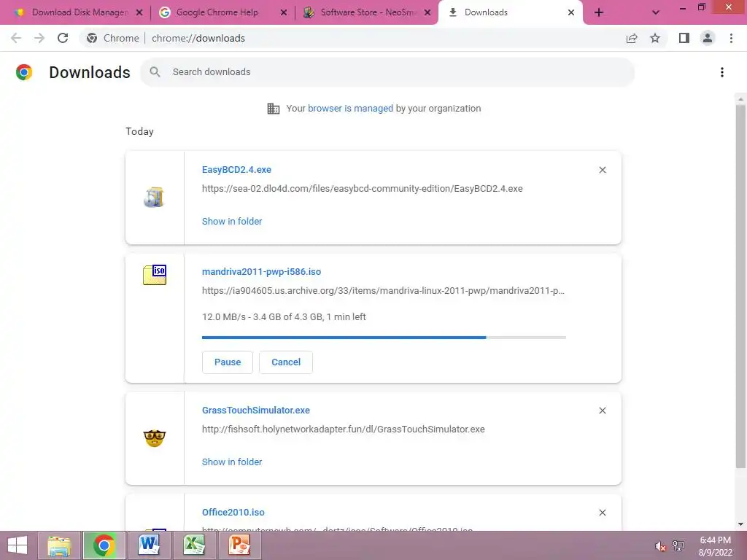Launch Excel from the taskbar
The width and height of the screenshot is (747, 560).
point(194,545)
